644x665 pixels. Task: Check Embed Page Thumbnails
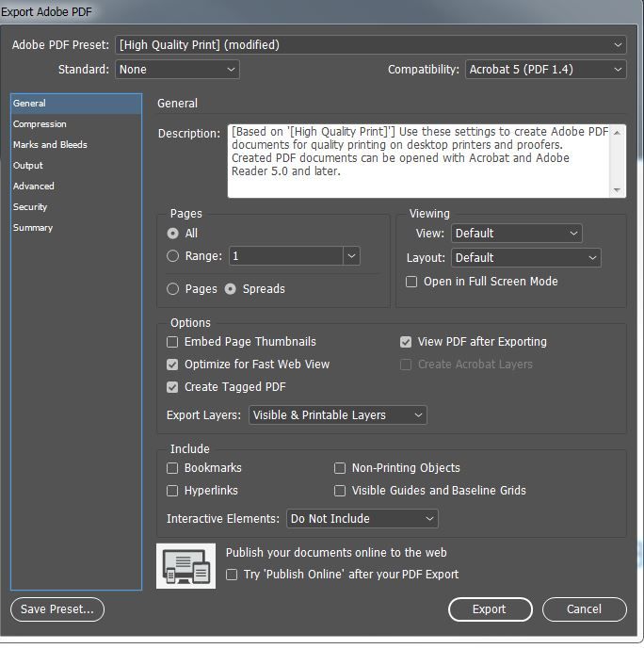point(172,342)
